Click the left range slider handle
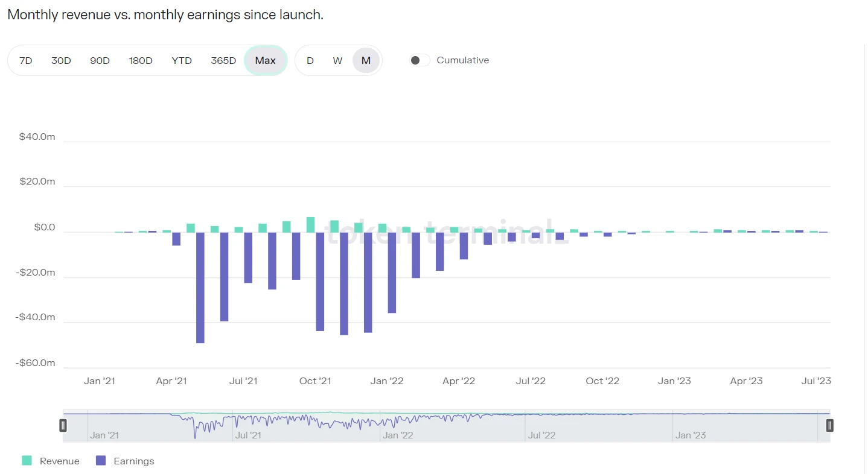 tap(63, 425)
